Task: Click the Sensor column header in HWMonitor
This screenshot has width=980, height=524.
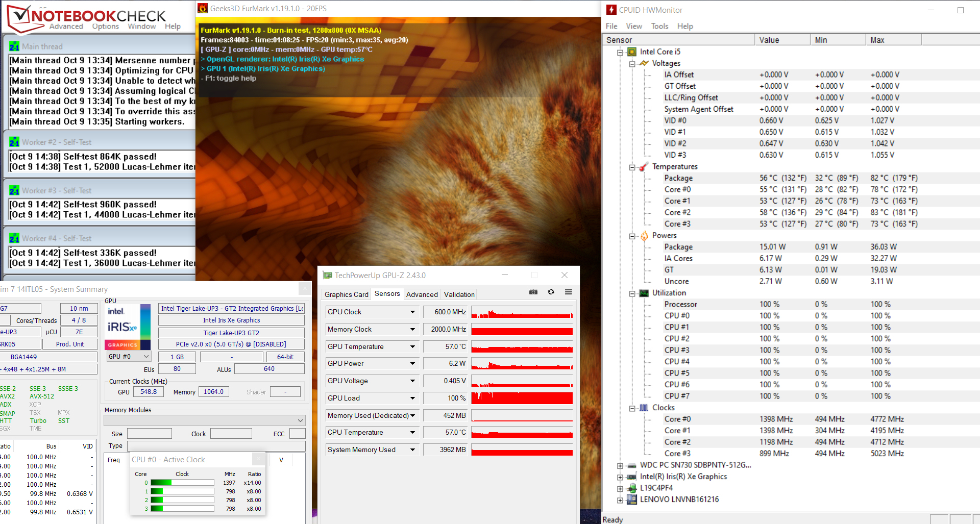Action: click(x=678, y=40)
